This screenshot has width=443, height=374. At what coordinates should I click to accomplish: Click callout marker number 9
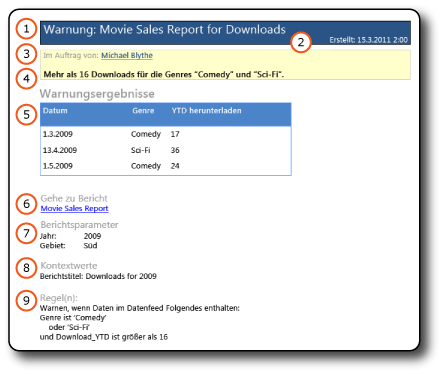tap(26, 300)
